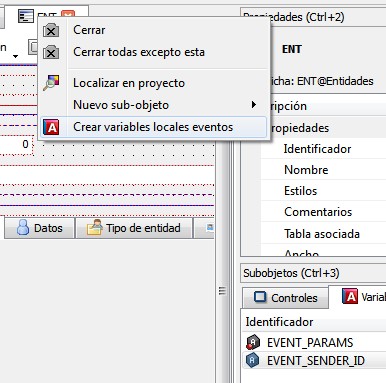Screen dimensions: 386x383
Task: Open the partially visible tab after Tipo de entidad
Action: pos(204,228)
